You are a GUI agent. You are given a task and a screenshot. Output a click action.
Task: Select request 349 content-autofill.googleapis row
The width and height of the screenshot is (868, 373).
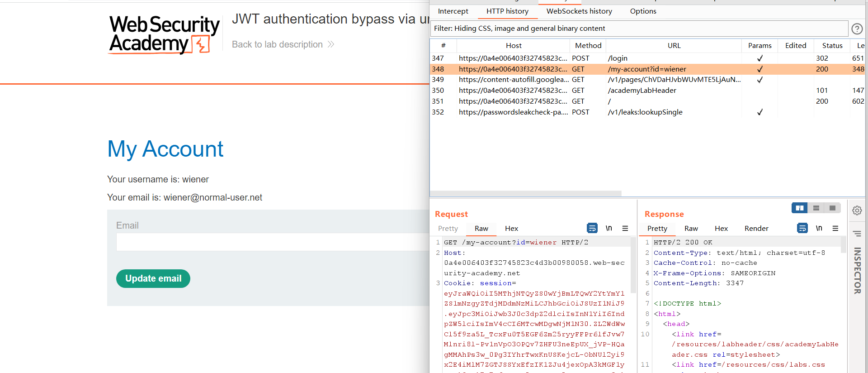coord(647,80)
